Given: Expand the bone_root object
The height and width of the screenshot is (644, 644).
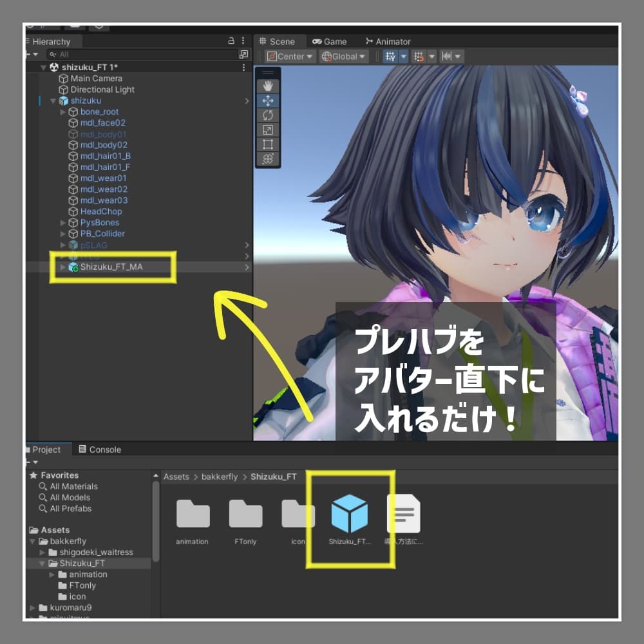Looking at the screenshot, I should [x=63, y=111].
